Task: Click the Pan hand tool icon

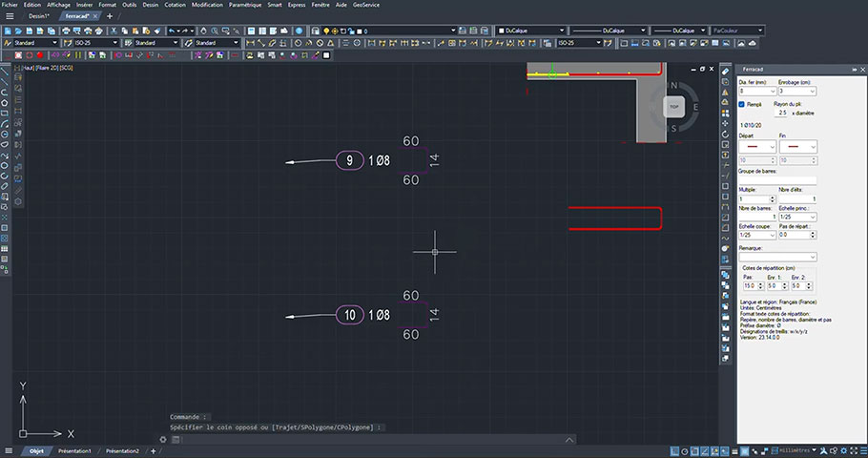Action: click(x=203, y=31)
